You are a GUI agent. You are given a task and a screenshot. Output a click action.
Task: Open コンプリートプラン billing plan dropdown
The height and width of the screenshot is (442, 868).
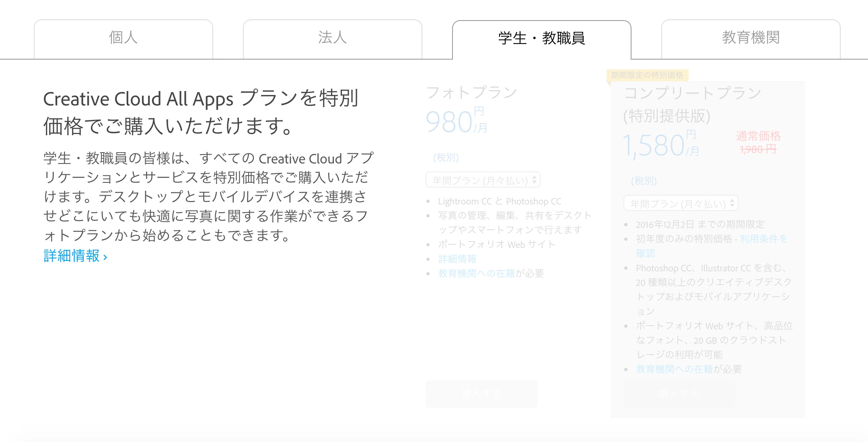(x=677, y=203)
